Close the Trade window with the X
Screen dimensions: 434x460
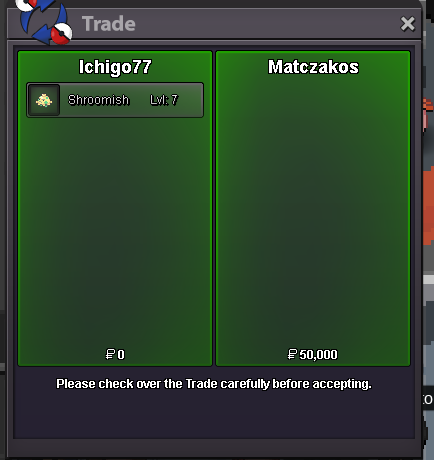[407, 24]
